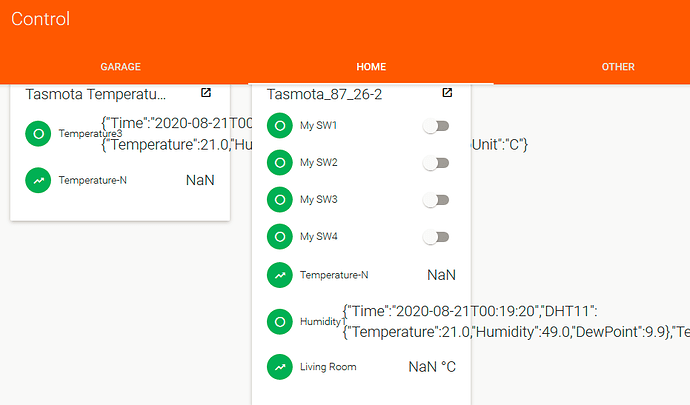This screenshot has width=690, height=405.
Task: Toggle the My SW1 switch
Action: coord(436,126)
